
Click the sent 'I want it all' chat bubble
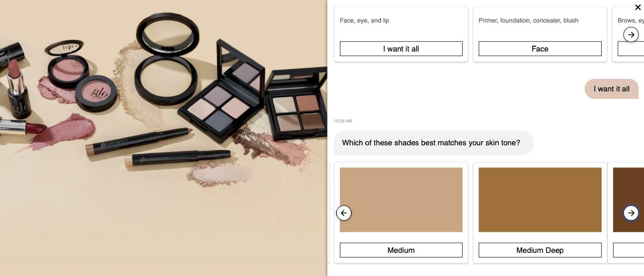point(611,89)
